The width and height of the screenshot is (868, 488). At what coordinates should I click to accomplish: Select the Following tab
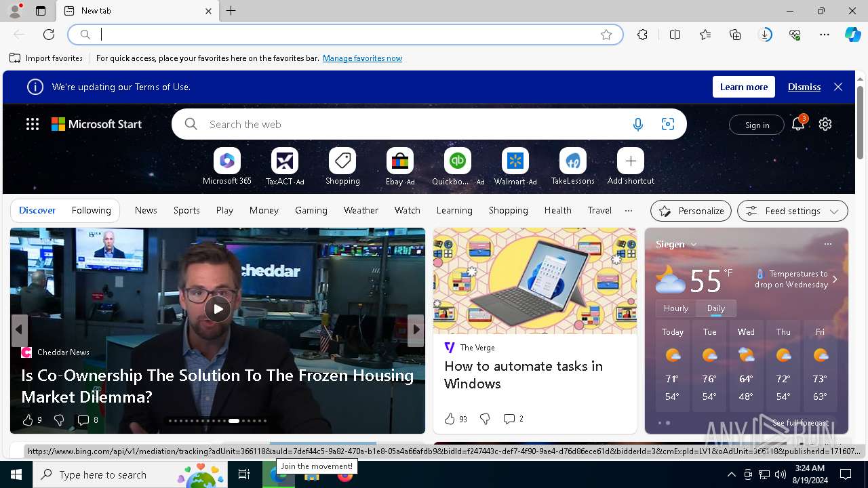click(92, 211)
